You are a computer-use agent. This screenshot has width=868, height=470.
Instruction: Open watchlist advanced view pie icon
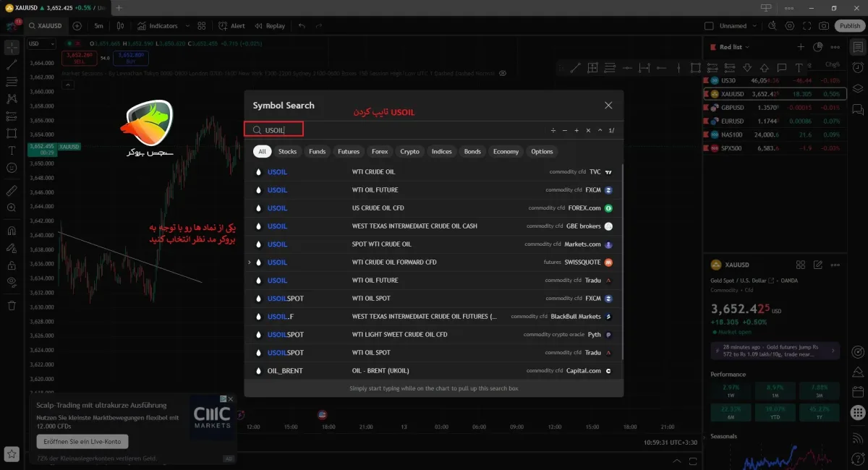point(818,47)
